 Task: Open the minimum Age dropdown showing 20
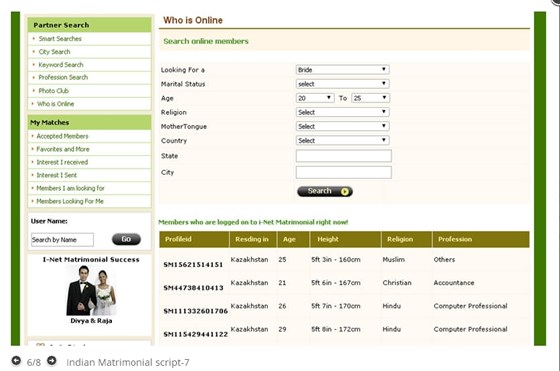point(315,98)
